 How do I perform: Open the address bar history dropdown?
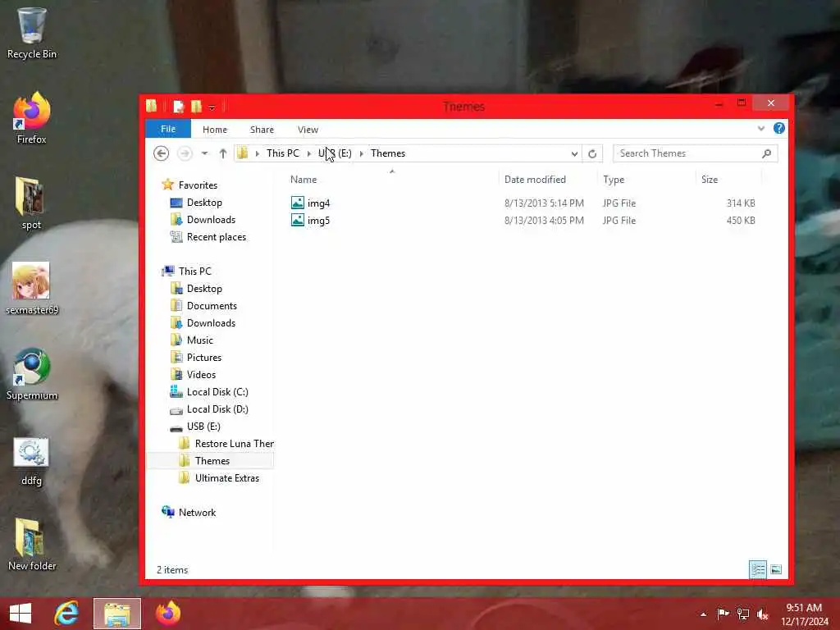click(x=574, y=153)
